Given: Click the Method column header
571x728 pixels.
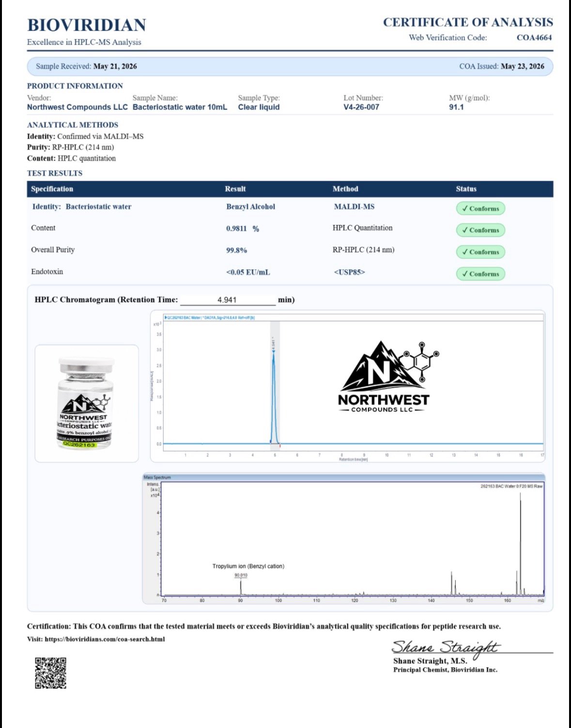Looking at the screenshot, I should [345, 189].
